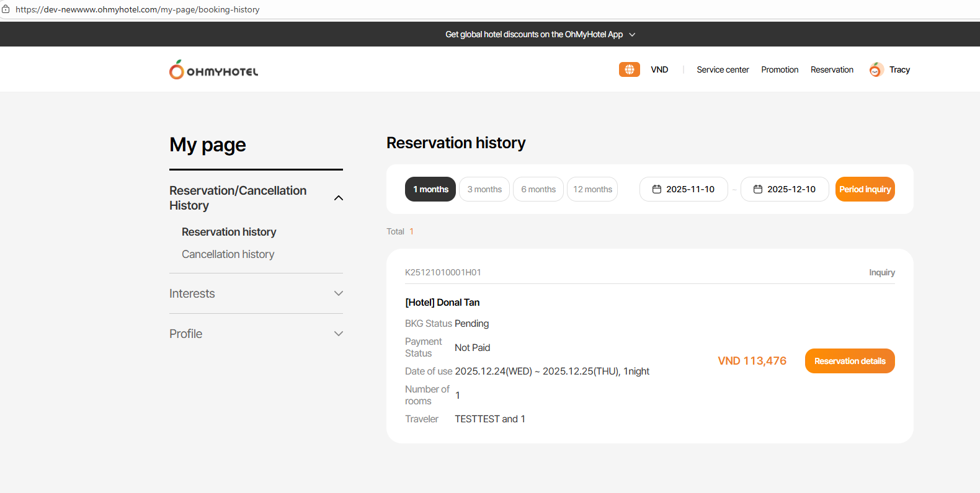Open Reservation in the top navigation

(x=832, y=69)
